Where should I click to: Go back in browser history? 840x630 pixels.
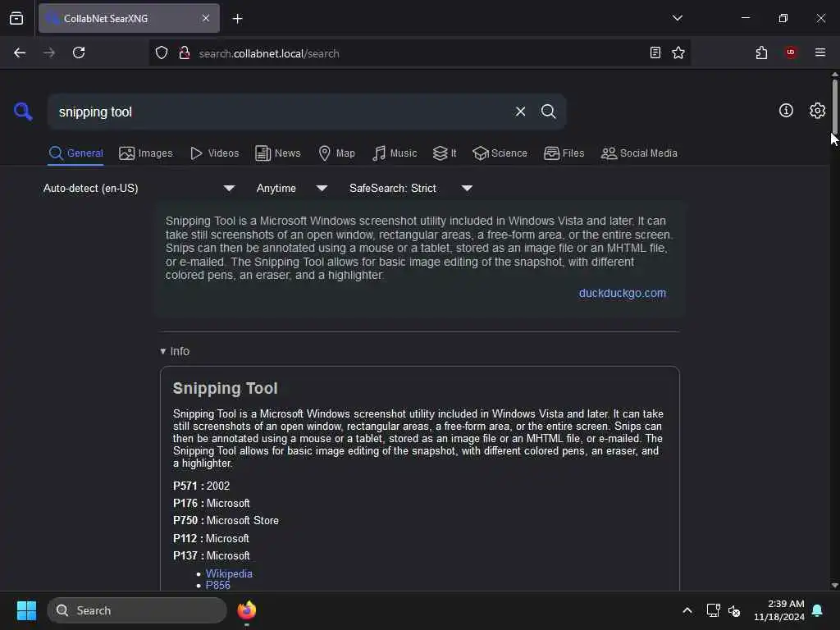pos(20,52)
